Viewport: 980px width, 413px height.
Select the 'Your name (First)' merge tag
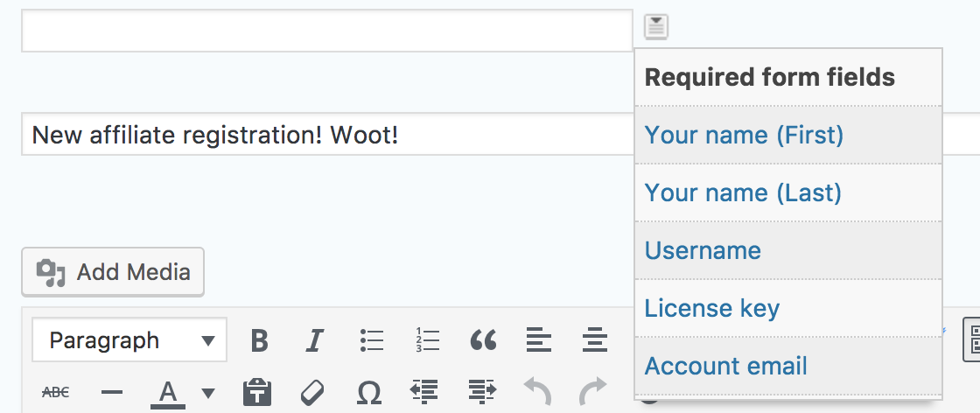[788, 135]
